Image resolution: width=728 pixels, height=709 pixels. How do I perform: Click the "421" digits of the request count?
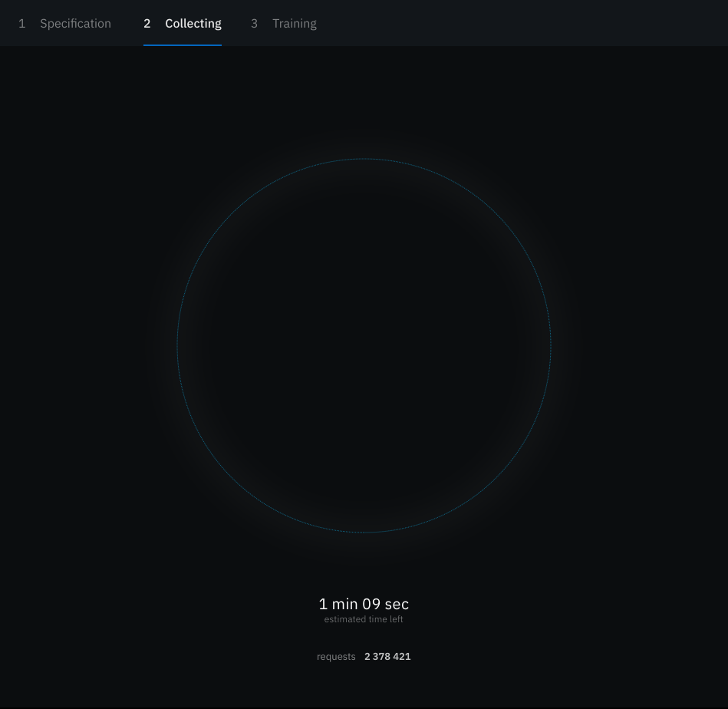pos(402,657)
